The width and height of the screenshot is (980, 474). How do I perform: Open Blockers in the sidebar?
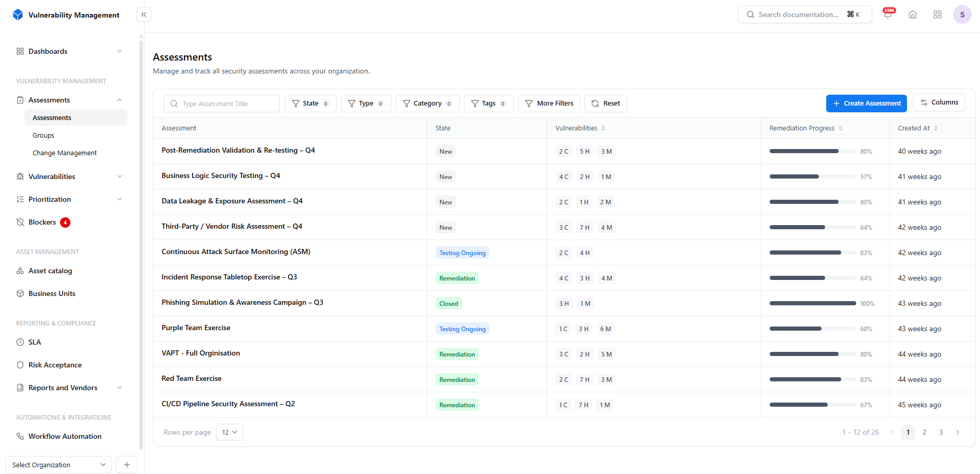click(x=42, y=222)
